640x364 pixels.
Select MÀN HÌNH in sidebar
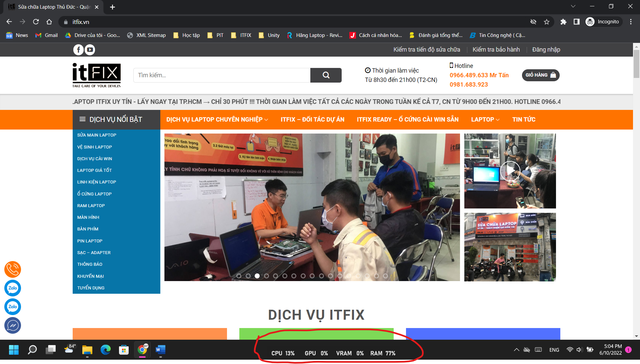pyautogui.click(x=88, y=217)
